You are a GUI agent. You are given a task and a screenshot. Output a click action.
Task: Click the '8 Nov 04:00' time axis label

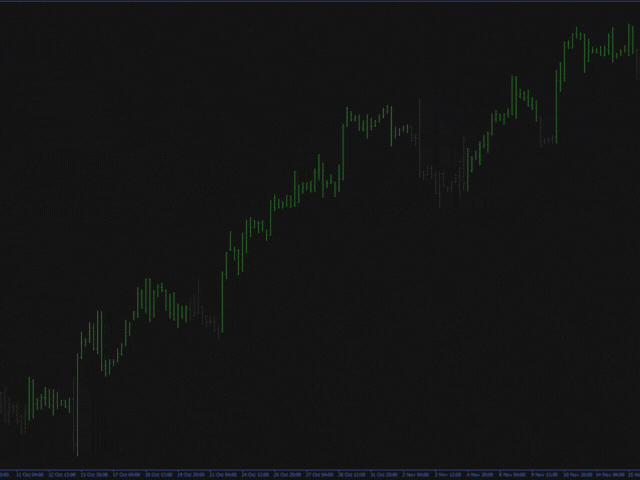tap(513, 475)
